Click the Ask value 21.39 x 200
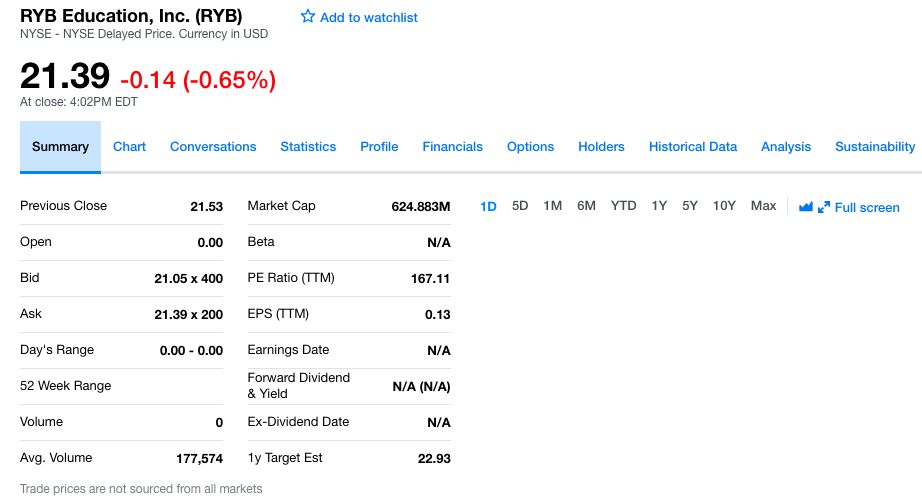 tap(188, 314)
